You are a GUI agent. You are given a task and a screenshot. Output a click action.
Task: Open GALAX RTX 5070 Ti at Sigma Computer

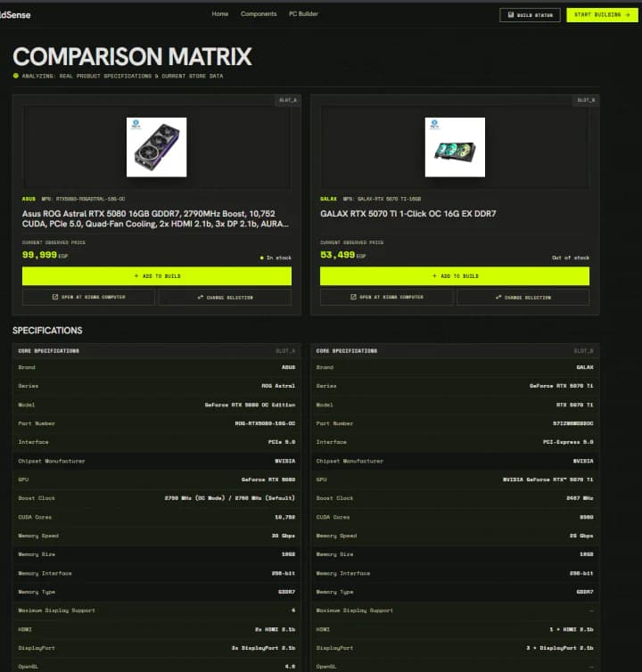pos(386,297)
